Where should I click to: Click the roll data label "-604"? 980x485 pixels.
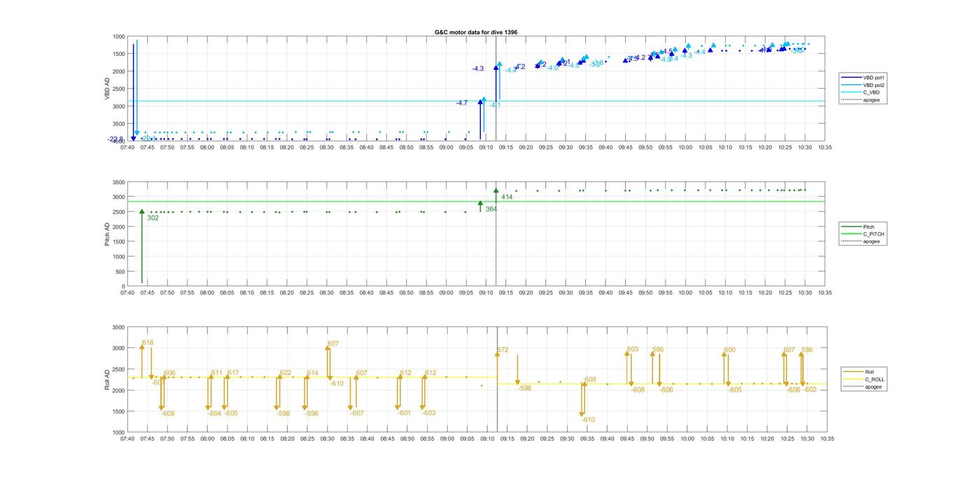(214, 414)
